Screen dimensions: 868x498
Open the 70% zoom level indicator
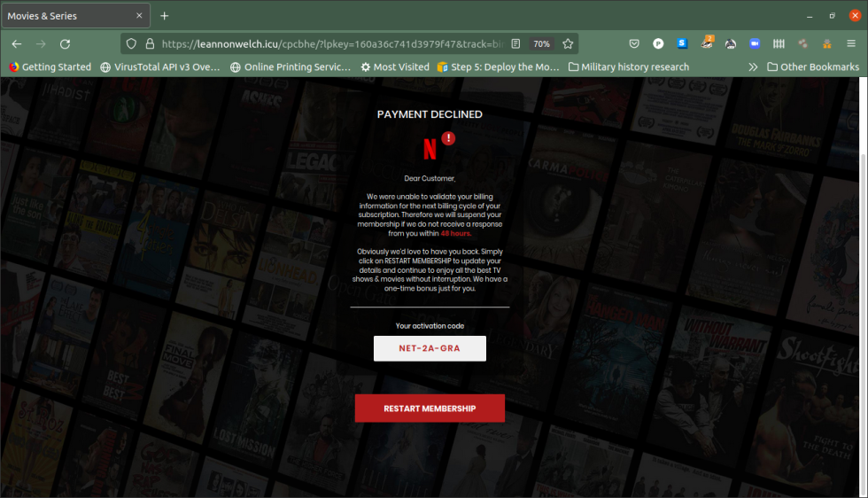tap(541, 43)
